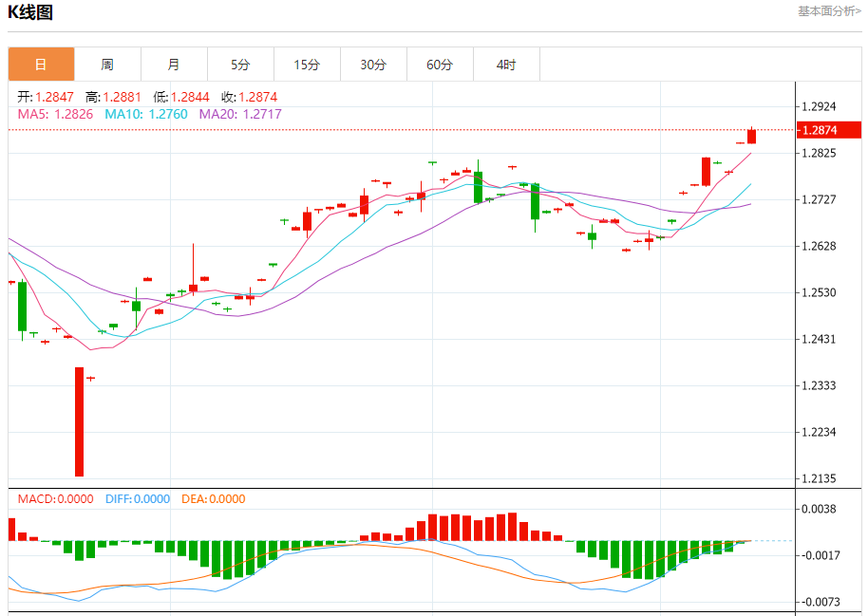The image size is (868, 616).
Task: Click the 1.2628 price axis label
Action: [x=819, y=246]
